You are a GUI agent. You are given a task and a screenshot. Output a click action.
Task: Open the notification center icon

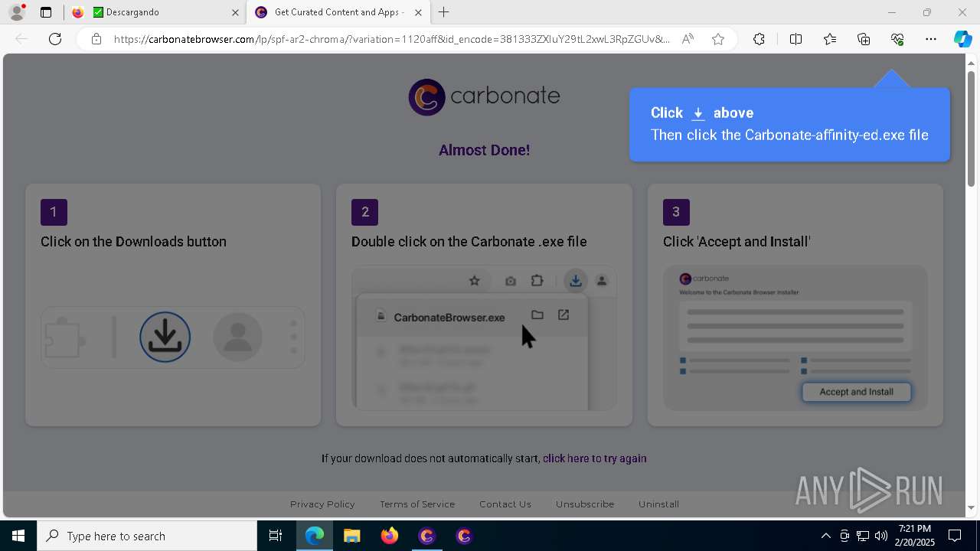(955, 536)
